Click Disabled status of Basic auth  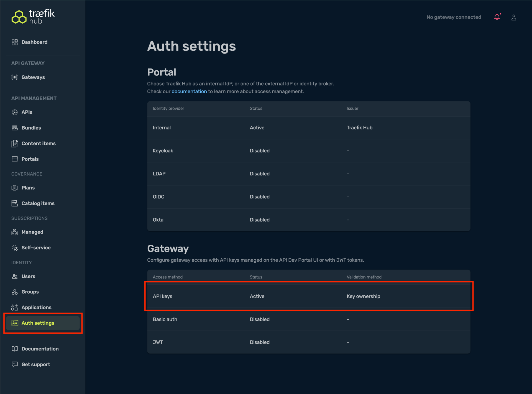coord(260,319)
